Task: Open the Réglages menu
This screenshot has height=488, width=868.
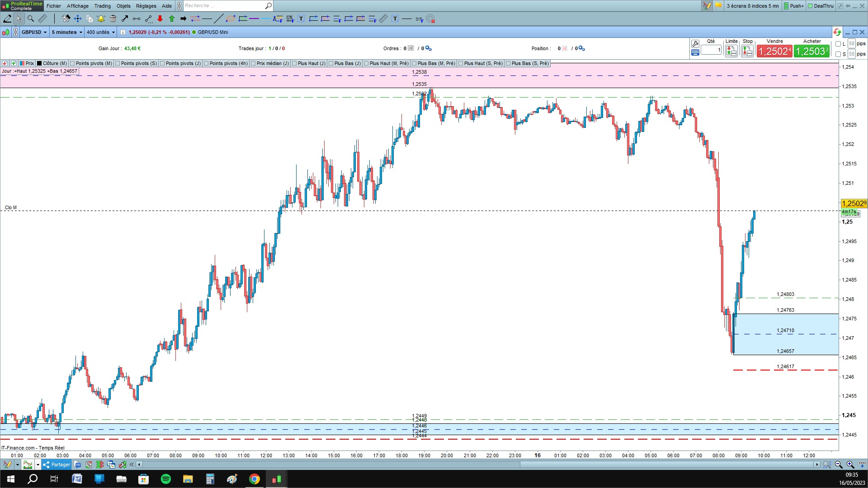Action: pos(146,6)
